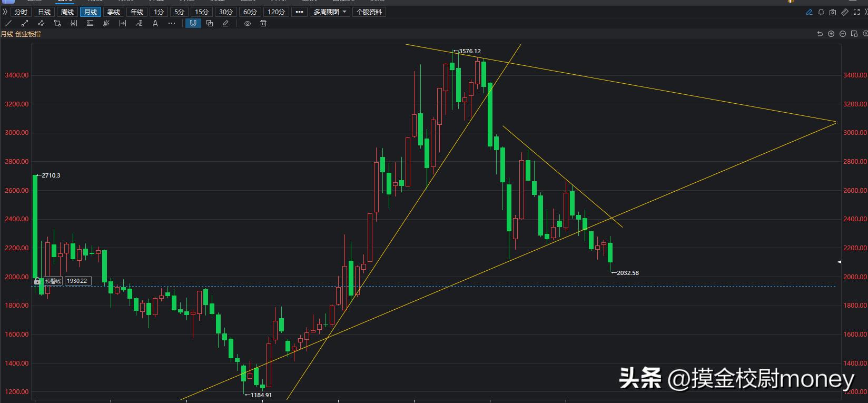The width and height of the screenshot is (868, 403).
Task: Switch to the 120分 chart period
Action: [276, 12]
